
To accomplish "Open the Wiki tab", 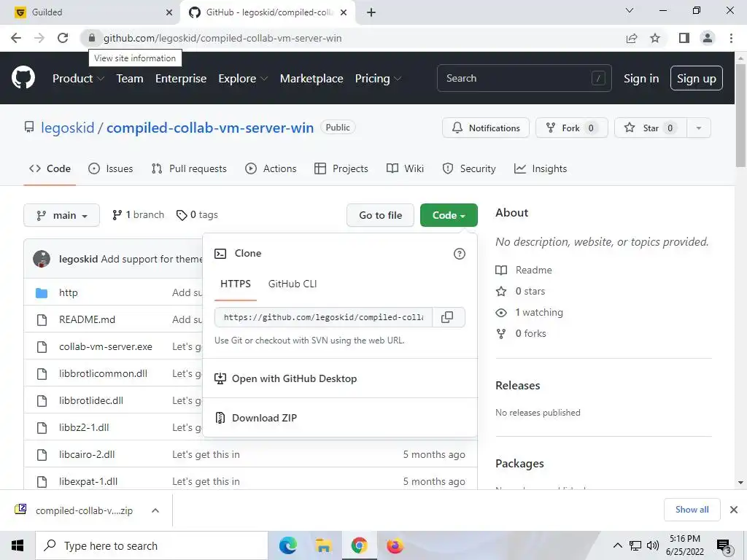I will point(405,168).
